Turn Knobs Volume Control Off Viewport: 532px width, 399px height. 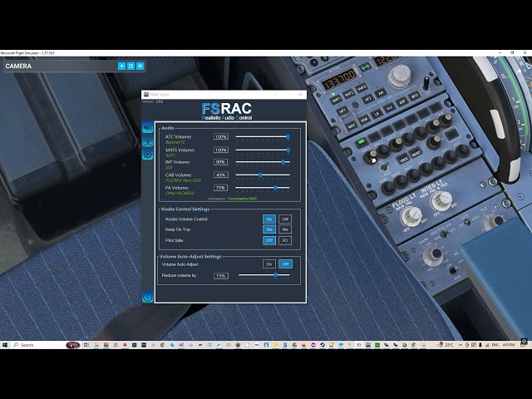click(x=285, y=219)
